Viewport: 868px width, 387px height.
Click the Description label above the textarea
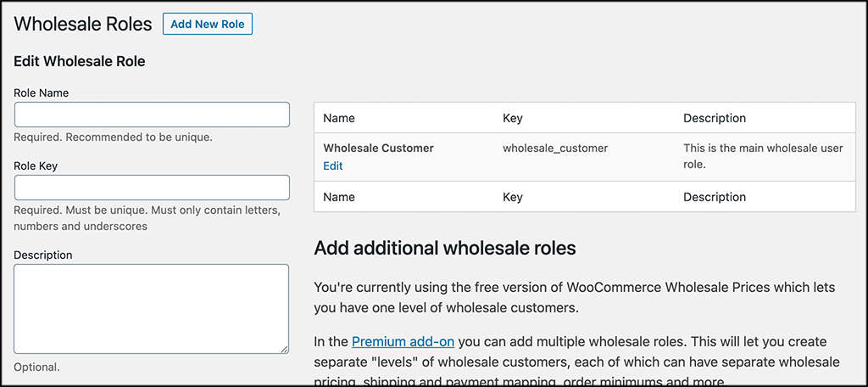[43, 255]
